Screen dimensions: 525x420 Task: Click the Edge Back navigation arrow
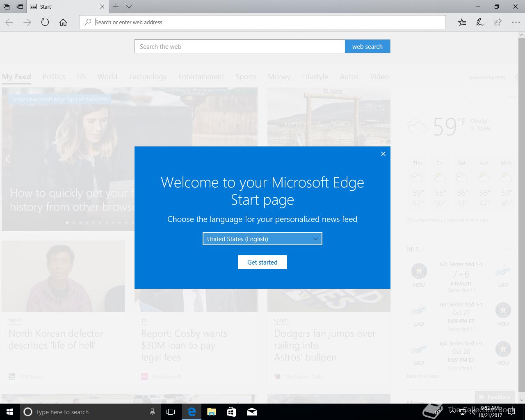pyautogui.click(x=9, y=23)
